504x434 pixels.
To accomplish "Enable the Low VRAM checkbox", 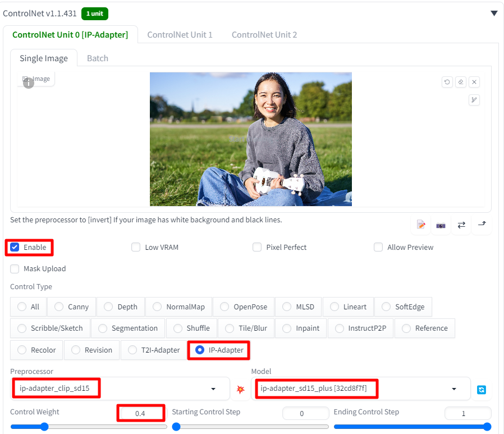I will coord(136,247).
